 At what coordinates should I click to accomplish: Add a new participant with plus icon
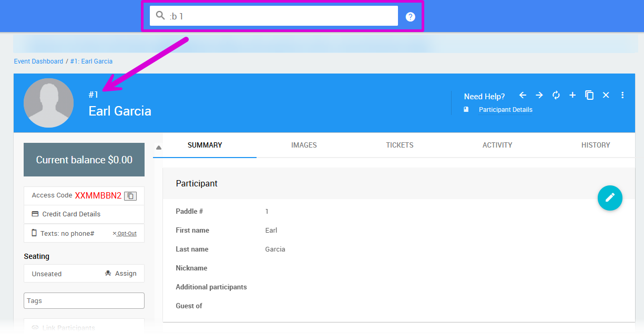573,95
